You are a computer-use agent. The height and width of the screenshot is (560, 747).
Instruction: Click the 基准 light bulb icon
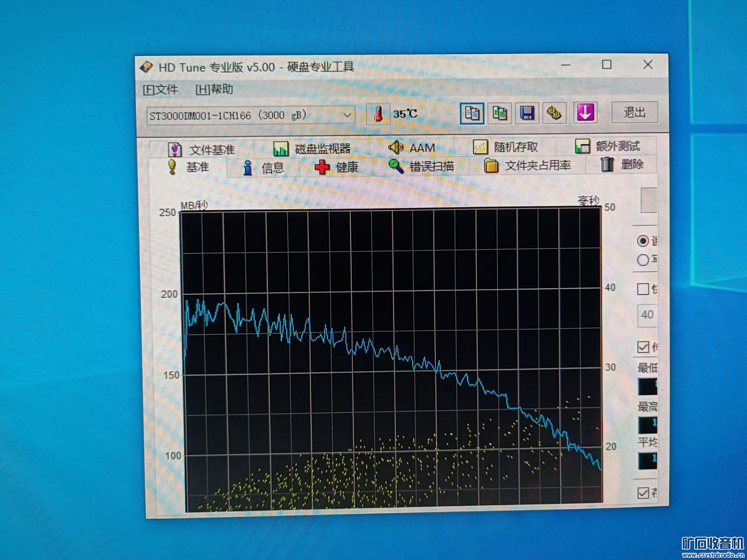pos(172,167)
